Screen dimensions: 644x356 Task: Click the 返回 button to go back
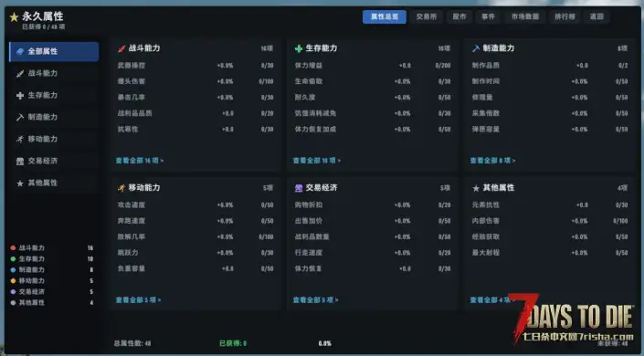click(596, 16)
